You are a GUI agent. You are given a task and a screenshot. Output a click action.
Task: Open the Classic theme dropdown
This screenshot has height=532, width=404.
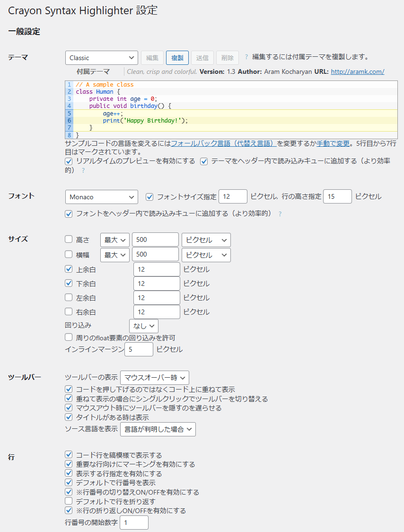pos(101,58)
